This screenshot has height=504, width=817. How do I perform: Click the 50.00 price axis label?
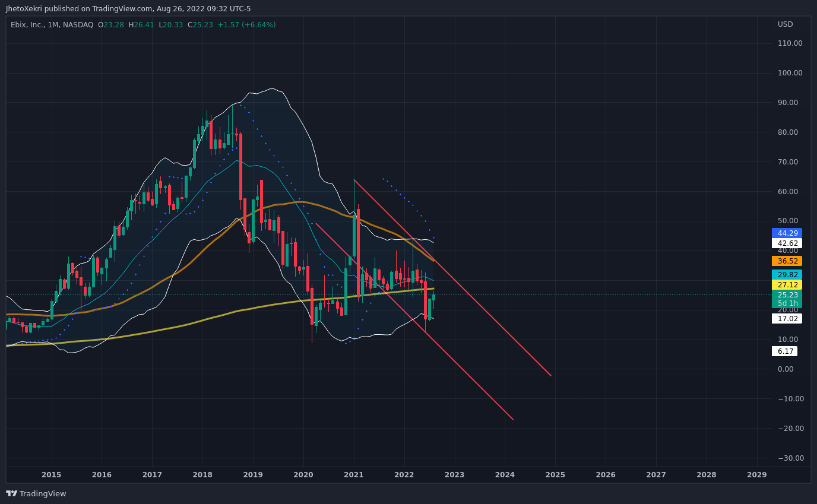pyautogui.click(x=787, y=221)
